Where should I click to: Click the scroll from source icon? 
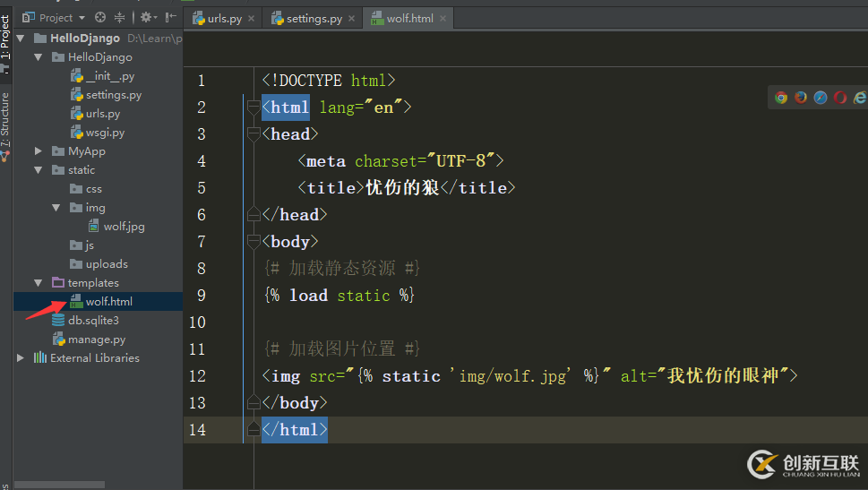(x=100, y=17)
